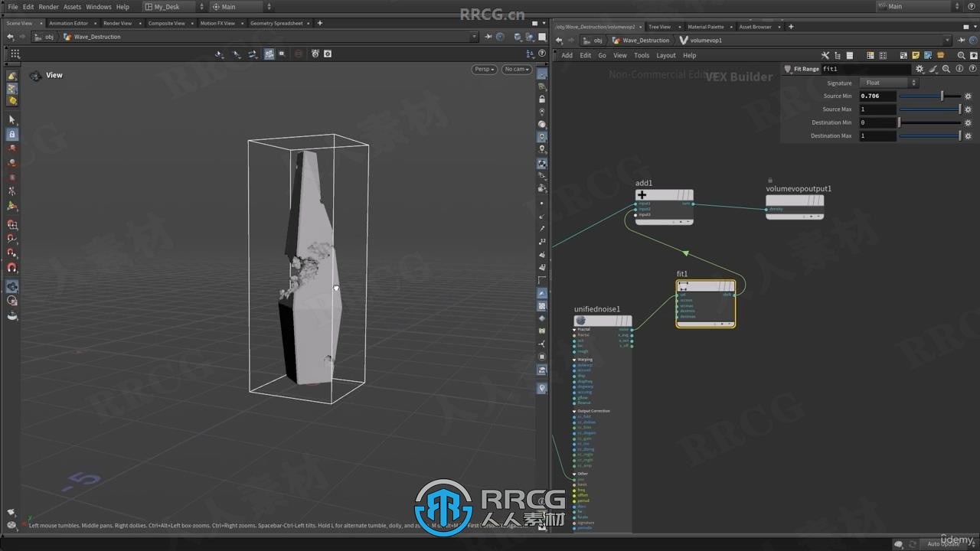
Task: Click the network editor back arrow
Action: point(559,40)
